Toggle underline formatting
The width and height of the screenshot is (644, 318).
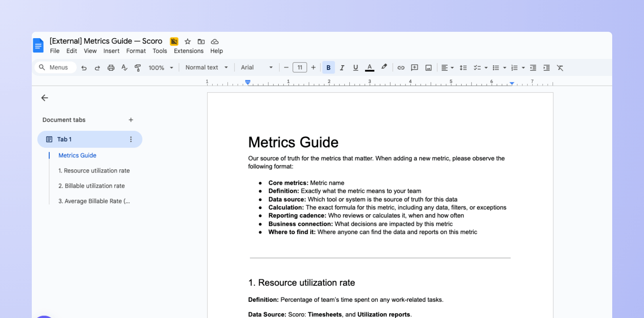click(355, 68)
